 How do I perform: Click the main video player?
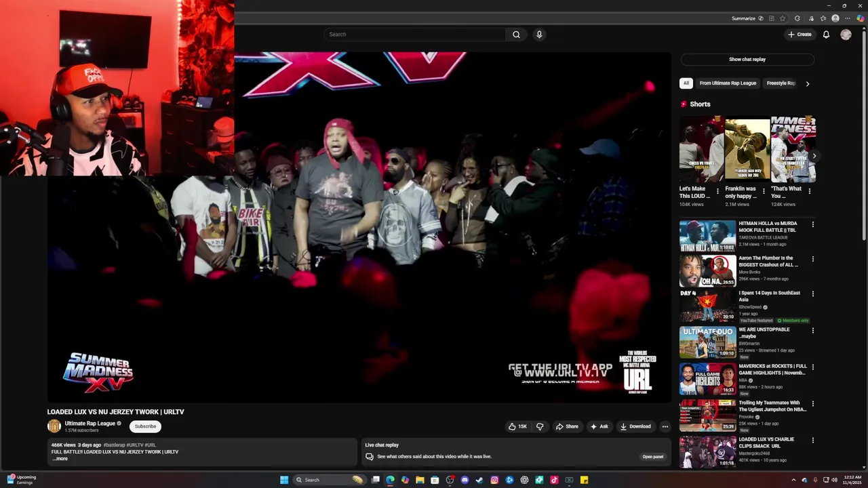(359, 227)
